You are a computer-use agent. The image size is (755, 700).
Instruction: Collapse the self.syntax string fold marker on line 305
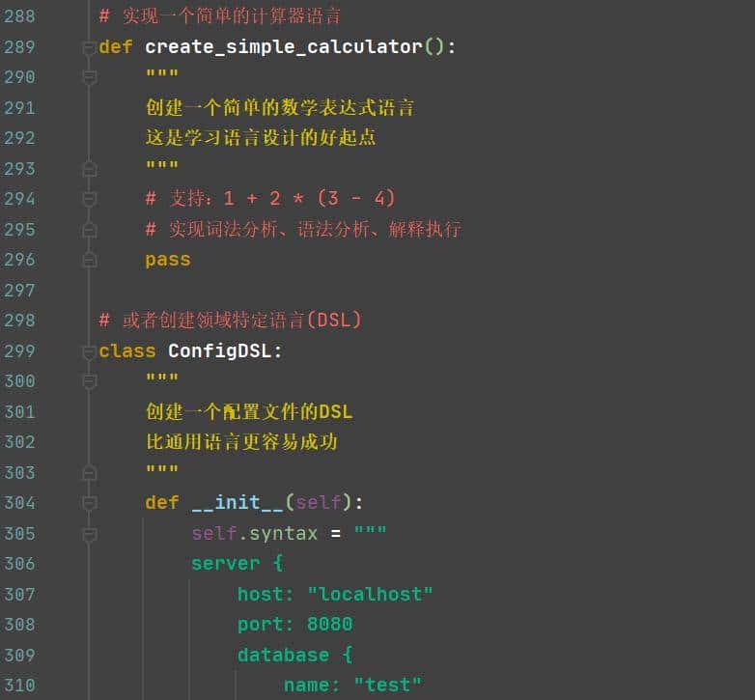(89, 534)
